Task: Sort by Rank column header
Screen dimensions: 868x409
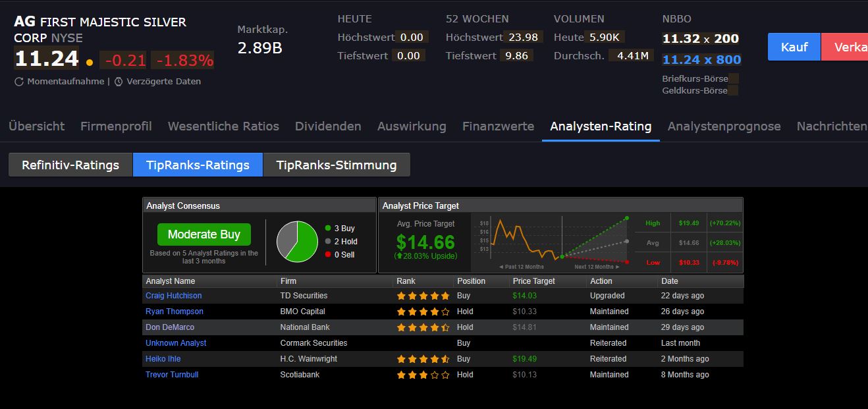Action: click(406, 281)
